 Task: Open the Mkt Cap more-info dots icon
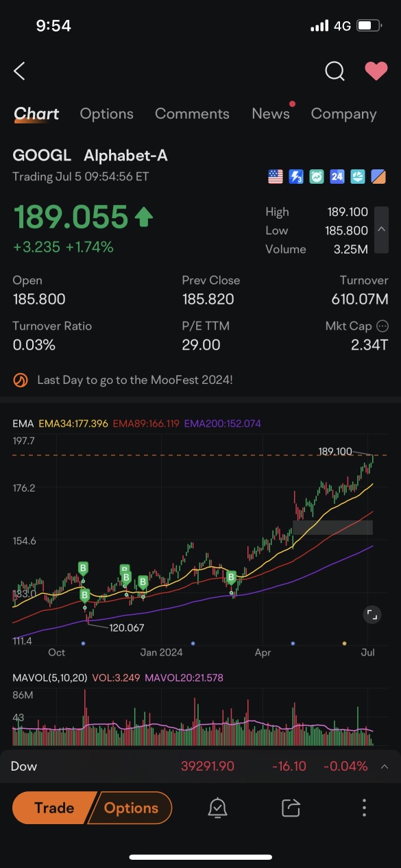tap(382, 326)
